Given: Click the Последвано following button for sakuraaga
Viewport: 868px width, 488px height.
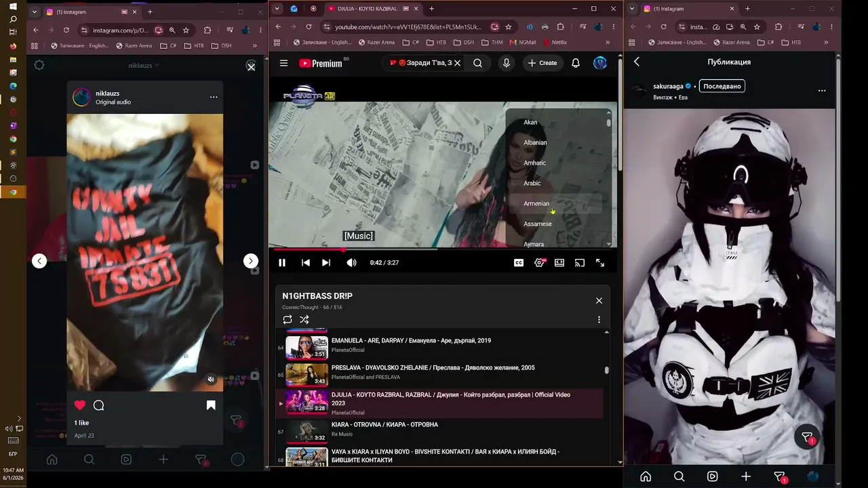Looking at the screenshot, I should [722, 86].
